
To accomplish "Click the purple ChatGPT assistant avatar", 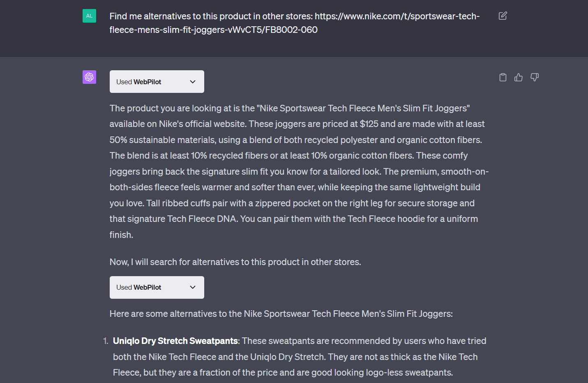I will tap(89, 77).
